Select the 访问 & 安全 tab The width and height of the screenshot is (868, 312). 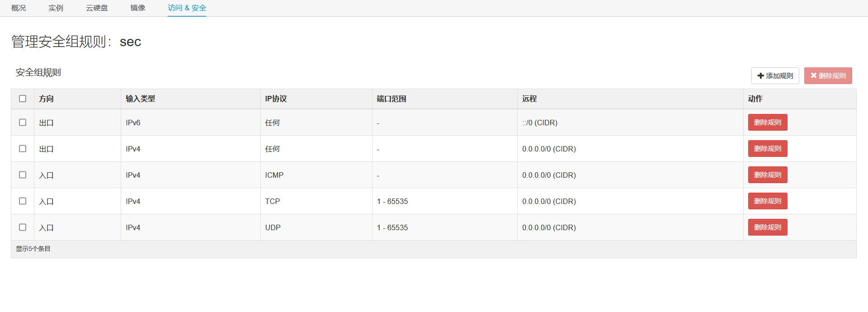(x=187, y=8)
